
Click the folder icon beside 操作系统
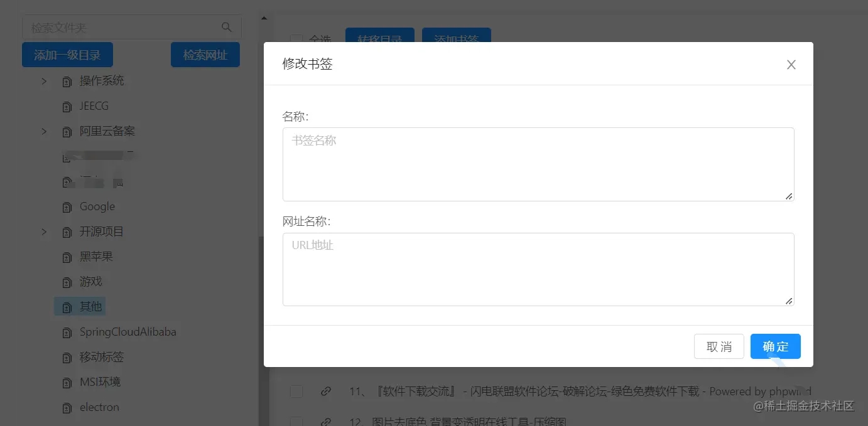tap(67, 82)
